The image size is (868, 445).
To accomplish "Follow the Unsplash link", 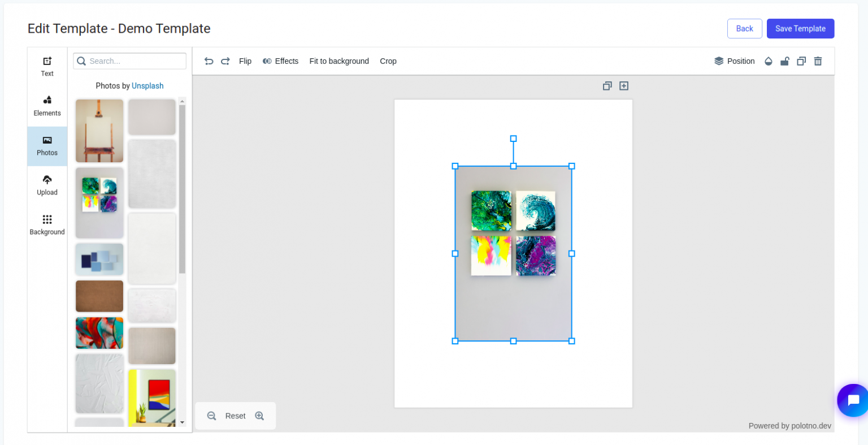I will pos(147,86).
